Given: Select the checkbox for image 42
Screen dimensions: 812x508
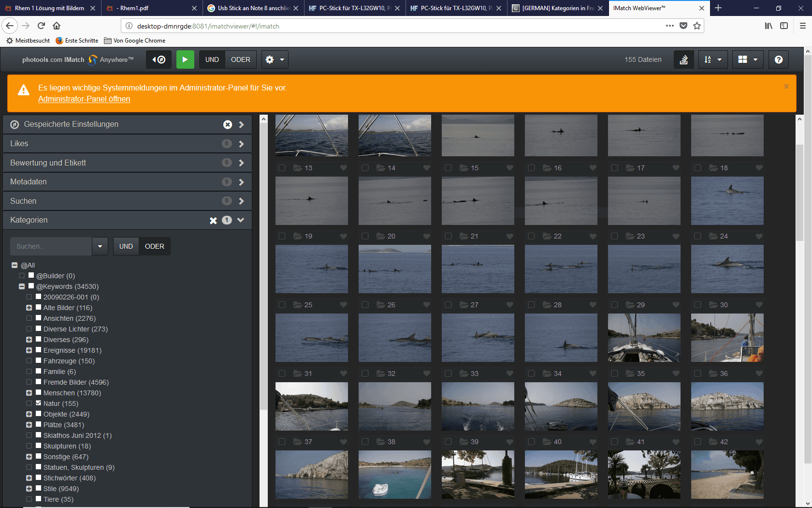Looking at the screenshot, I should 698,442.
